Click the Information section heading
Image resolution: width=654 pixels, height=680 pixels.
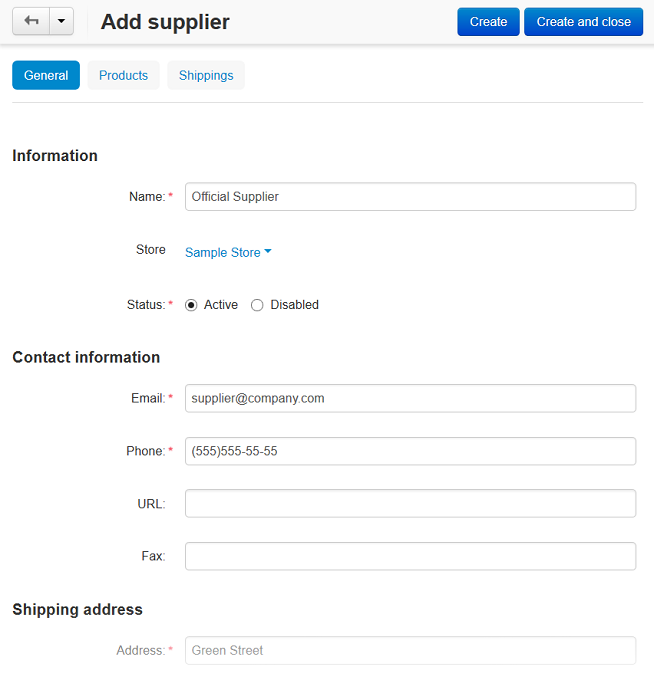tap(55, 156)
